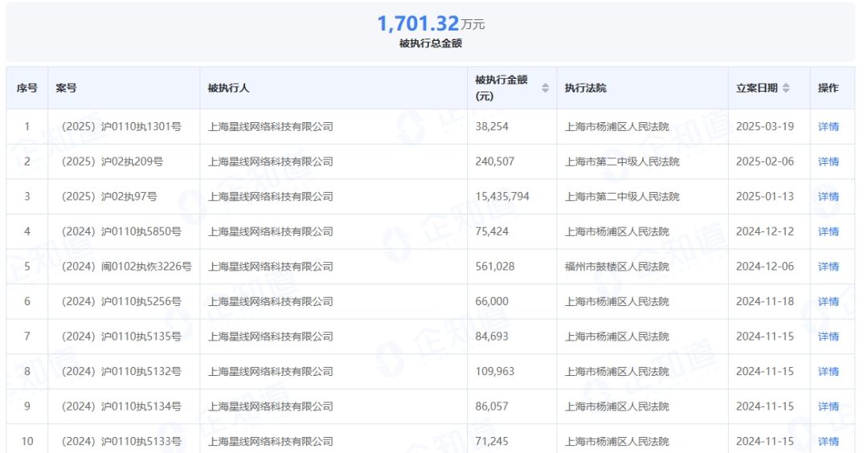Viewport: 868px width, 453px height.
Task: Click 上海星线网络科技有限公司 in row 5
Action: click(271, 267)
